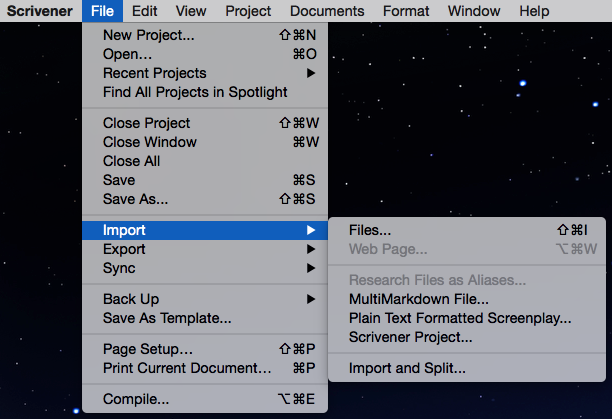Choose Scrivener Project import option
612x419 pixels.
[410, 337]
